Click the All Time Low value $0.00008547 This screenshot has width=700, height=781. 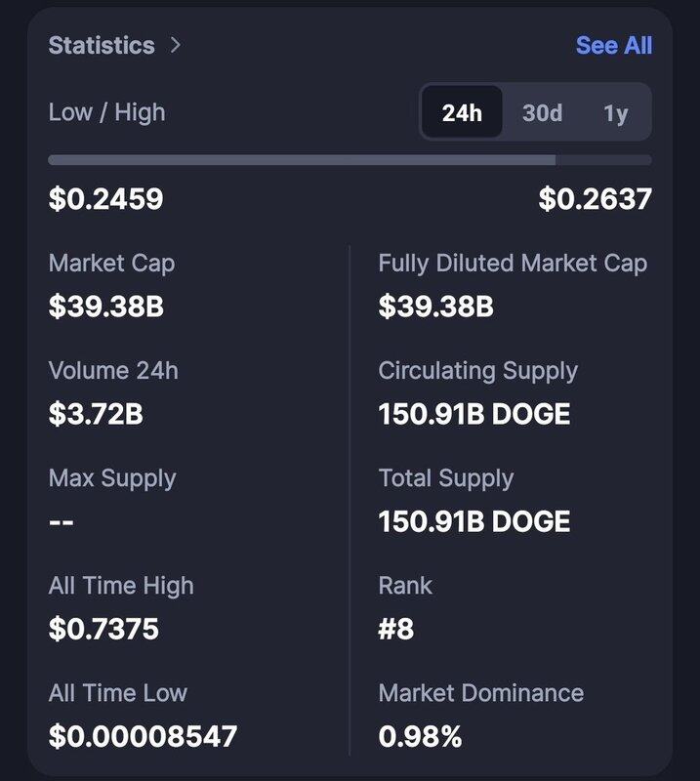(x=143, y=736)
